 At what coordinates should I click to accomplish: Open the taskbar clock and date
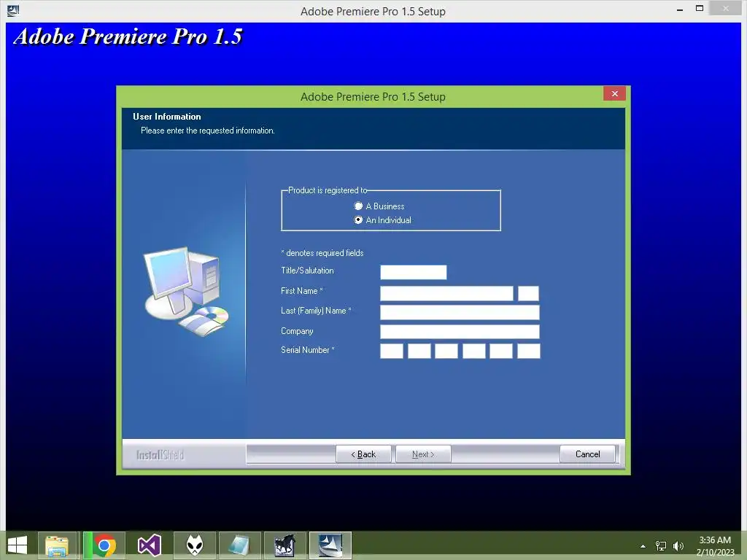click(715, 546)
